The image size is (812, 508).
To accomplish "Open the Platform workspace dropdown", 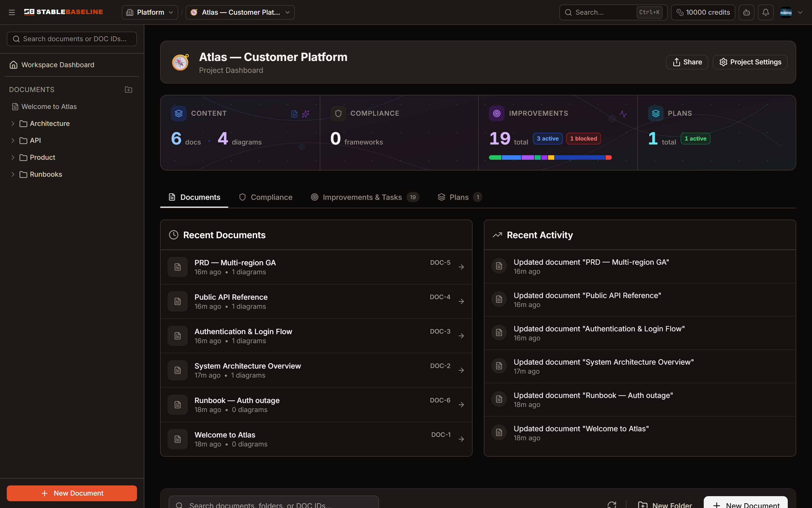I will coord(150,12).
